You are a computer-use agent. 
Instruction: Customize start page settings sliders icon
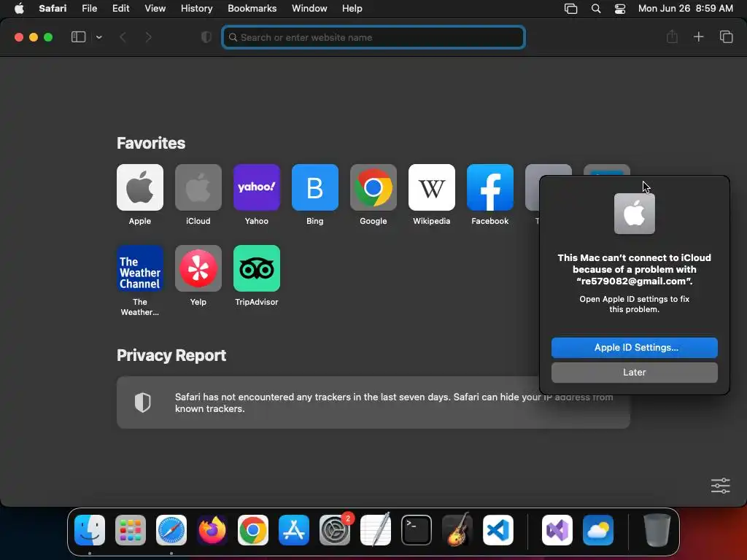point(720,486)
